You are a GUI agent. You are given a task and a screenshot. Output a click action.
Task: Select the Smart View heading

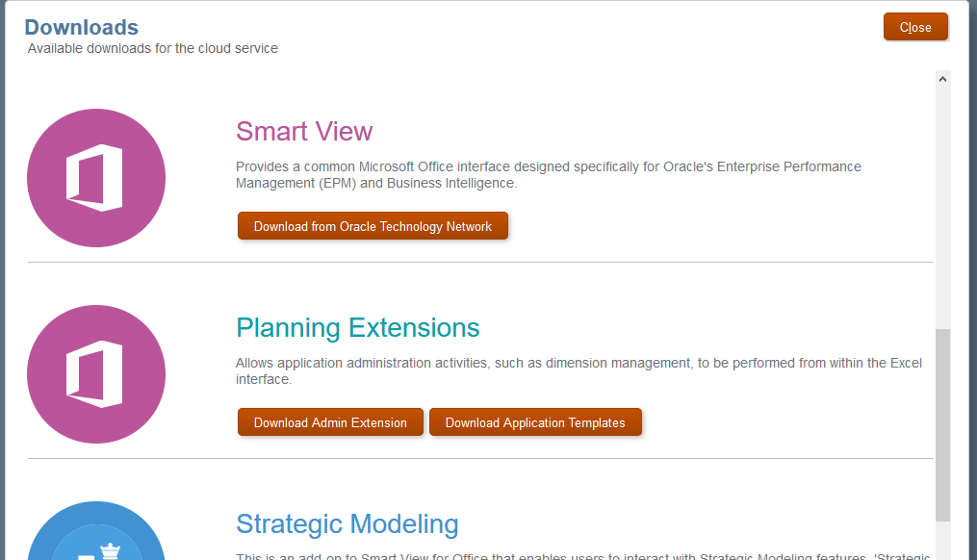coord(304,131)
